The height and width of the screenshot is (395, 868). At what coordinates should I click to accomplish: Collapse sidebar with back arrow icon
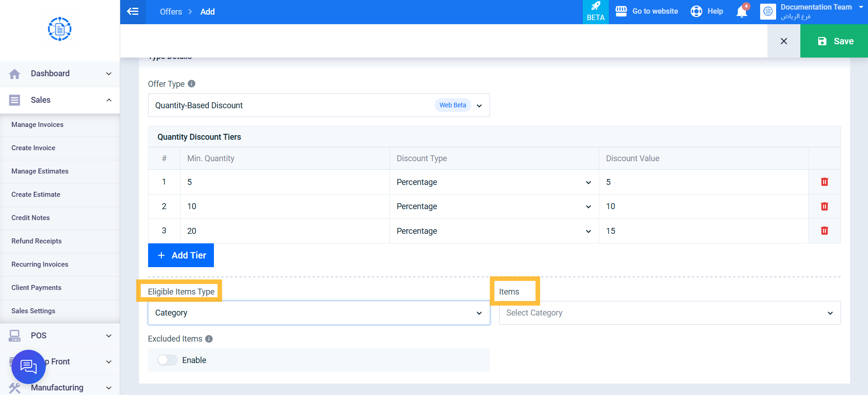click(x=133, y=12)
